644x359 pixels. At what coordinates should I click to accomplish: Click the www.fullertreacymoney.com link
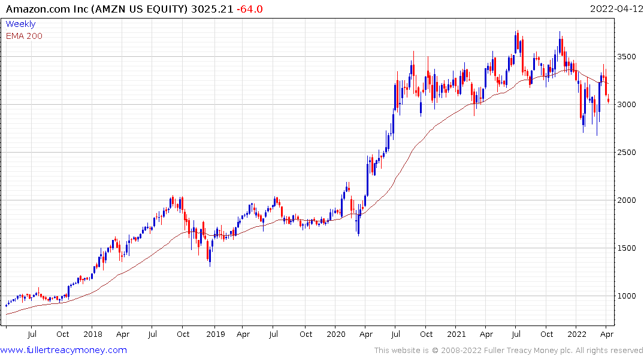click(x=64, y=350)
